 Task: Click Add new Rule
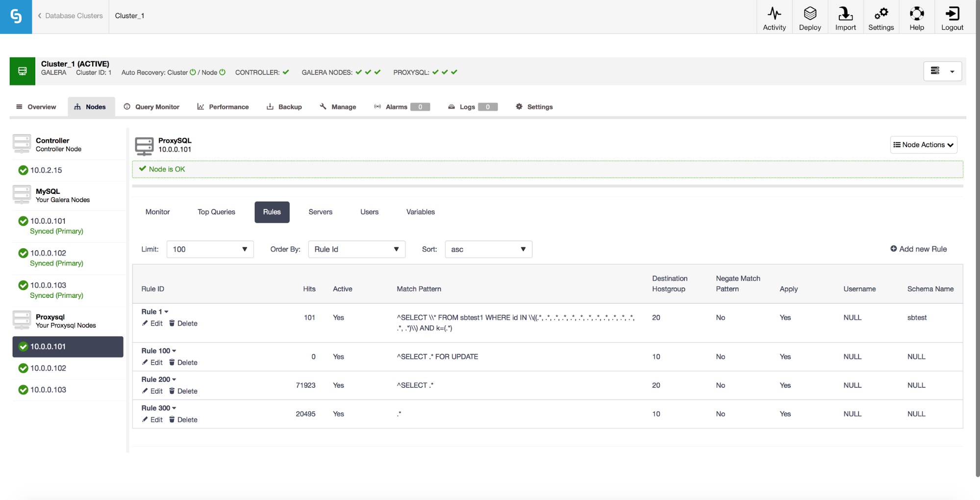[x=918, y=249]
